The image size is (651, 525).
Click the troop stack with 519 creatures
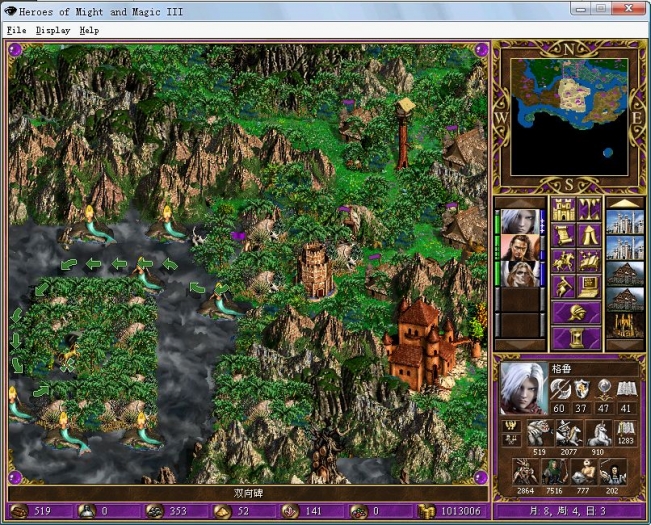pos(540,433)
